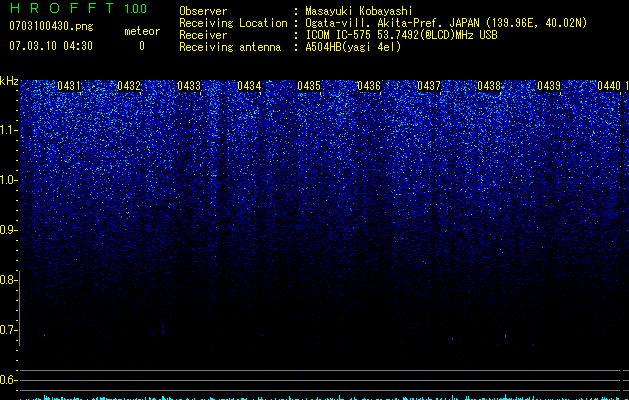
Task: Click the 0433 time marker
Action: [x=189, y=86]
